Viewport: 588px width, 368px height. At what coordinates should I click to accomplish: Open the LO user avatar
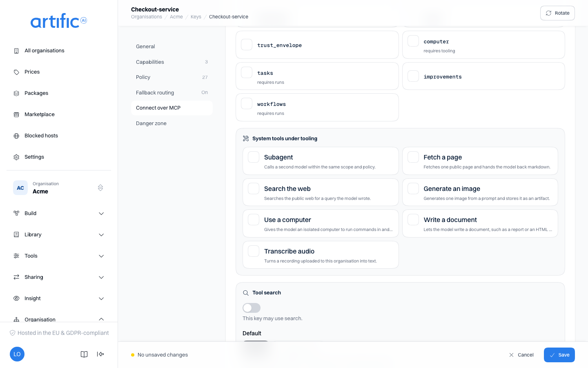tap(17, 354)
